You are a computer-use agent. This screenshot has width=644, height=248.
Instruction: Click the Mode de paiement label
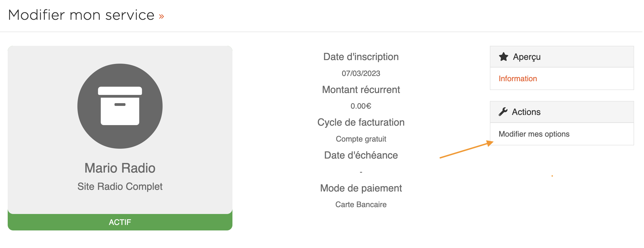(361, 188)
